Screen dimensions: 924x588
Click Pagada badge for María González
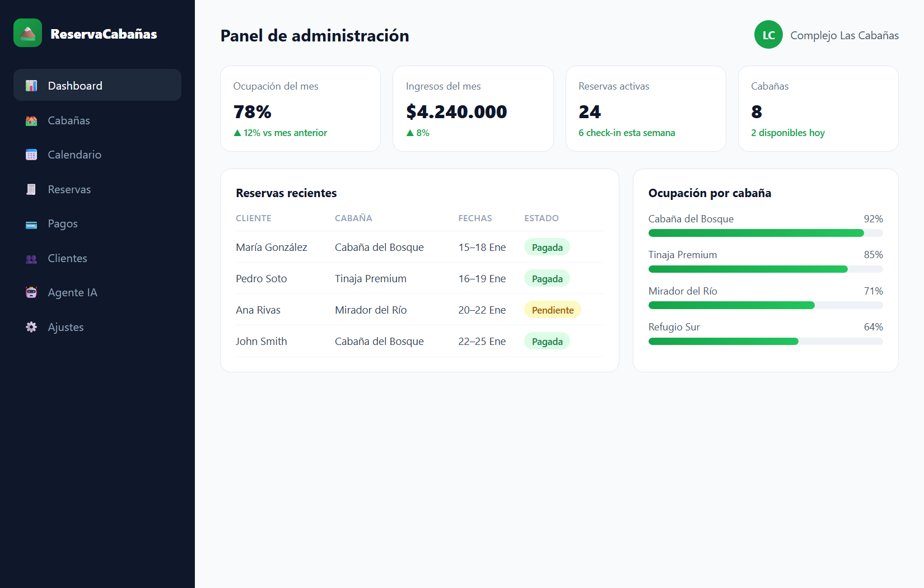[x=547, y=248]
